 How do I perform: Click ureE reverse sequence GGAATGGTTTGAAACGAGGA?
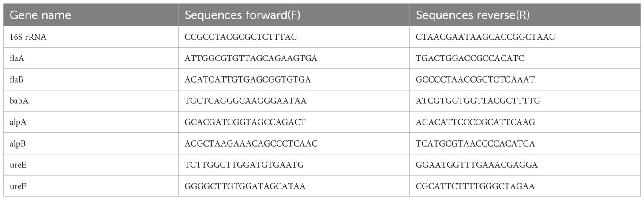point(476,165)
